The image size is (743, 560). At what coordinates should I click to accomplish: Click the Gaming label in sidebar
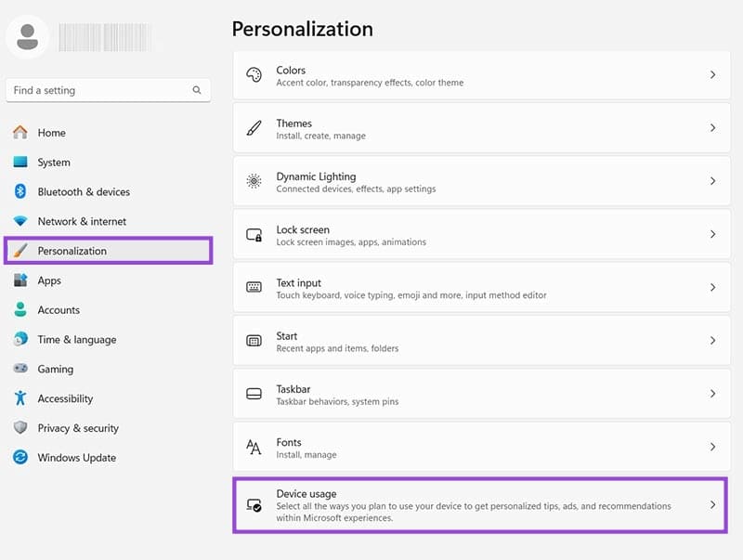tap(56, 369)
